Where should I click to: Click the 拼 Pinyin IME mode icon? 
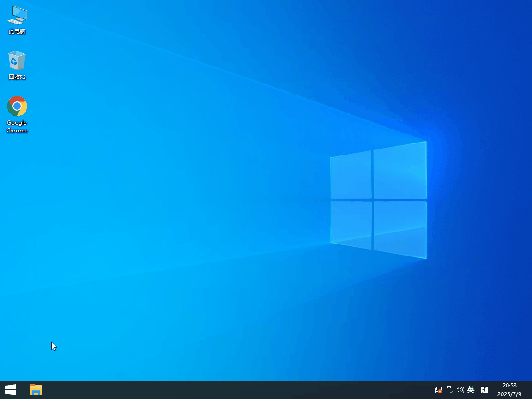coord(484,390)
